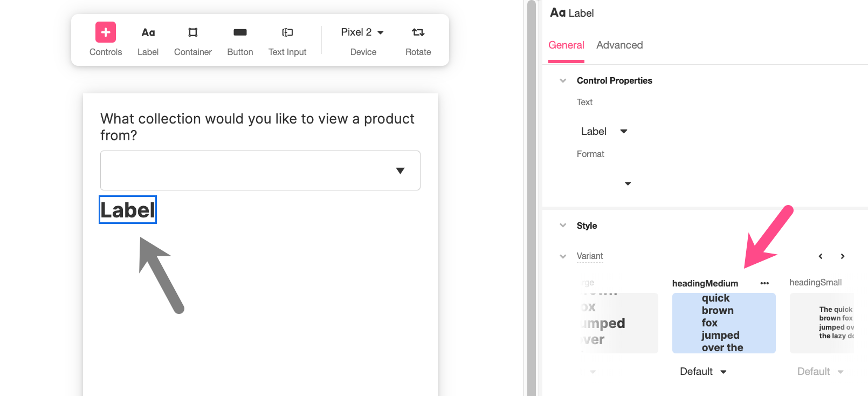Open the Text Label dropdown
This screenshot has height=396, width=868.
pyautogui.click(x=604, y=131)
